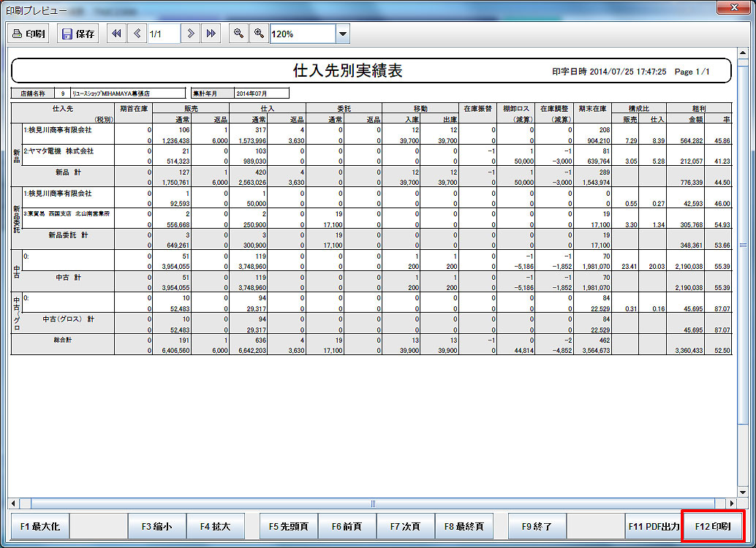
Task: Jump to last page with double-right arrow
Action: pyautogui.click(x=211, y=34)
